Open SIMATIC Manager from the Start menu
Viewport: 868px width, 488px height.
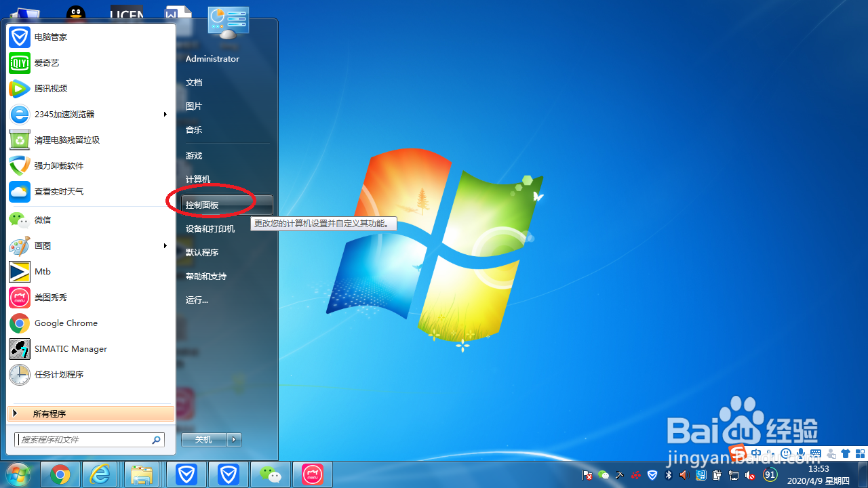pyautogui.click(x=91, y=348)
